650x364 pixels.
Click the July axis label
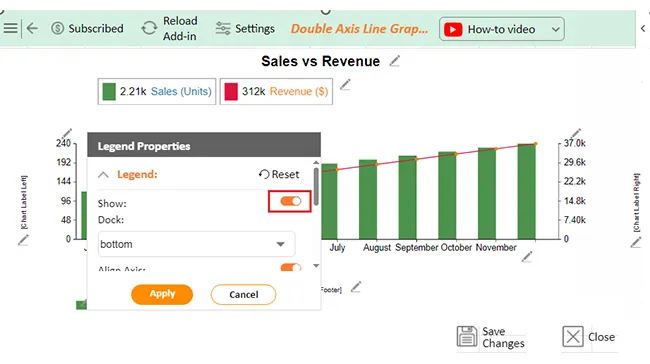pyautogui.click(x=337, y=248)
